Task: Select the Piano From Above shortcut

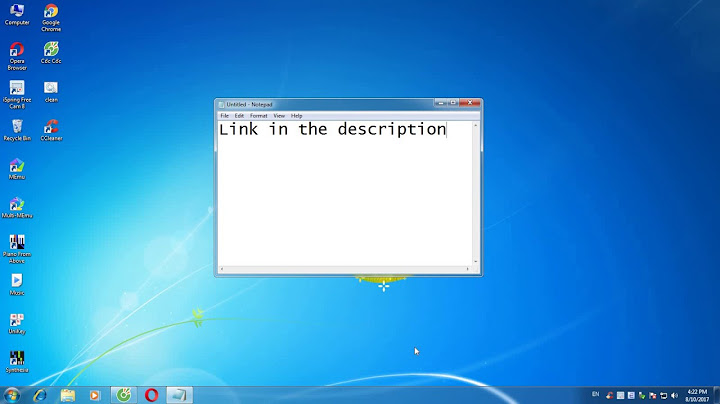Action: [17, 249]
